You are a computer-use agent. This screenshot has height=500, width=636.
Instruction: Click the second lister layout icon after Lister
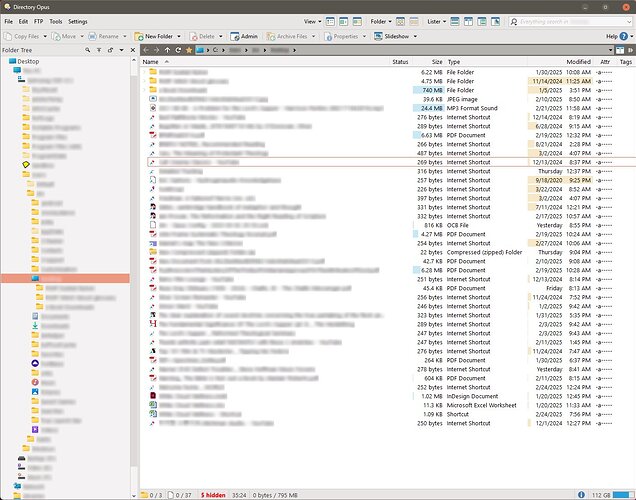coord(468,21)
